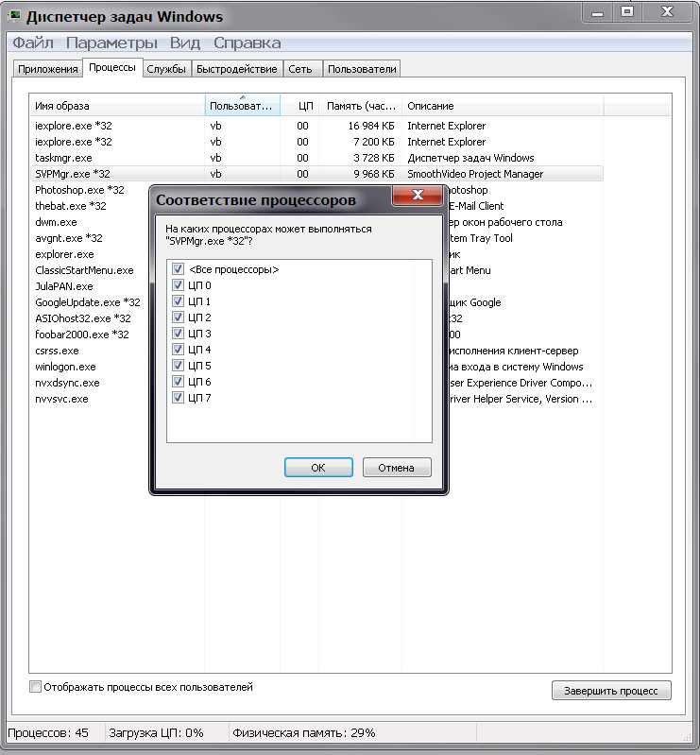Click the Отмена button

[396, 468]
